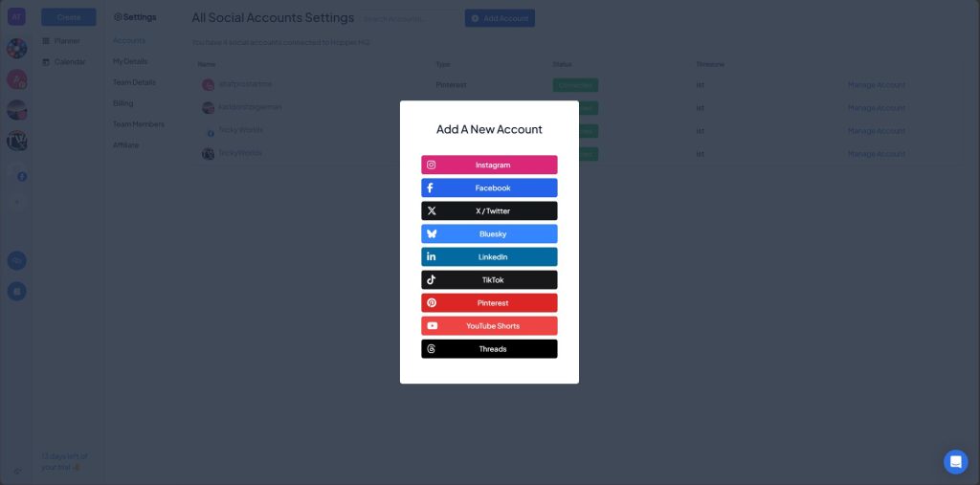Screen dimensions: 980x485
Task: Choose the red Pinterest button in the dialog
Action: (489, 303)
